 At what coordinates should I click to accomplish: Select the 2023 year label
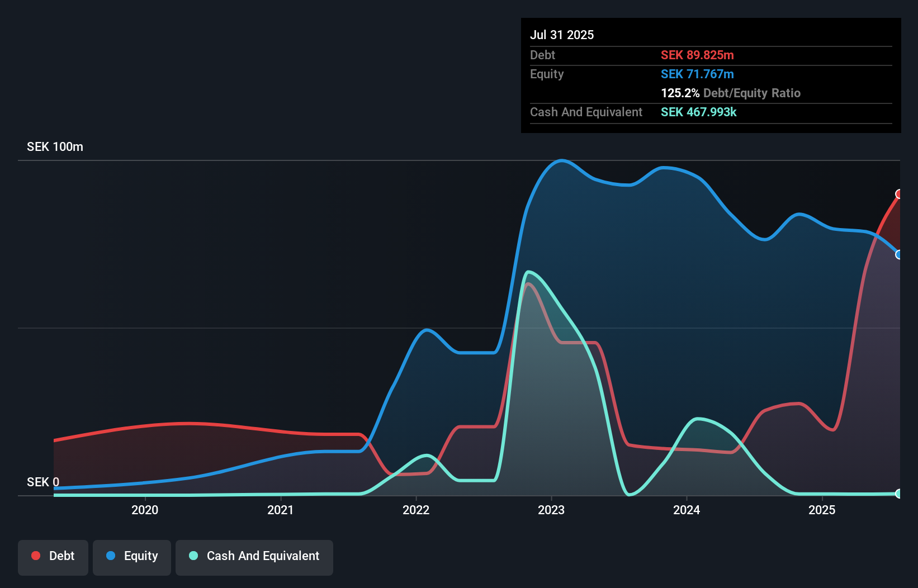coord(551,510)
